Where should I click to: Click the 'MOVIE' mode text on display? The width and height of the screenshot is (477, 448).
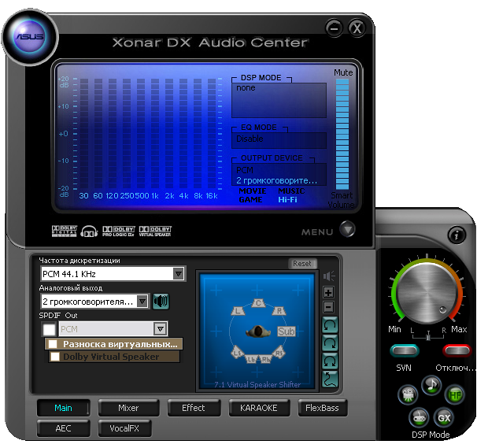(x=253, y=191)
